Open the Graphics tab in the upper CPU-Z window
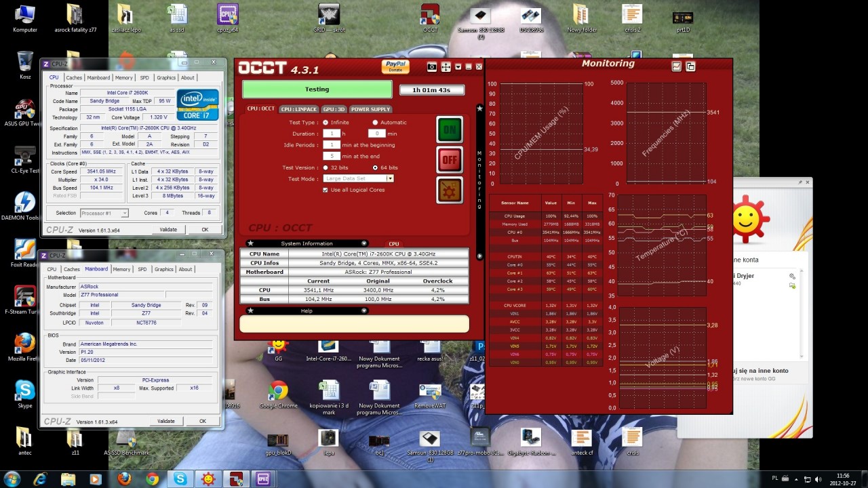This screenshot has height=488, width=868. click(166, 77)
